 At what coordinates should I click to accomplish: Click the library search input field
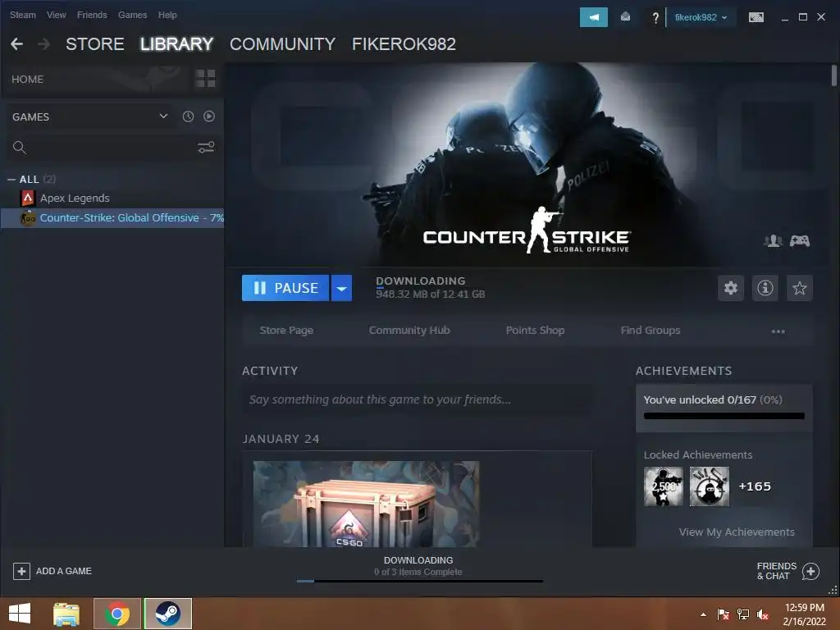point(110,148)
